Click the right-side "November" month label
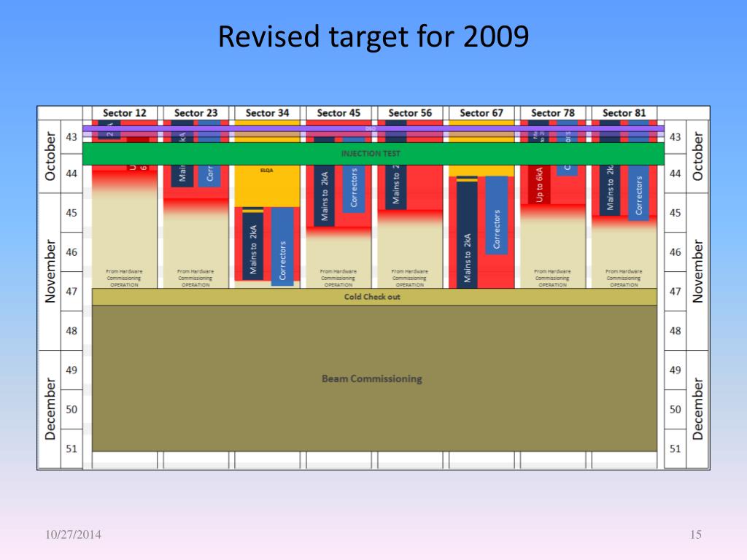Screen dimensions: 747x560 click(697, 271)
